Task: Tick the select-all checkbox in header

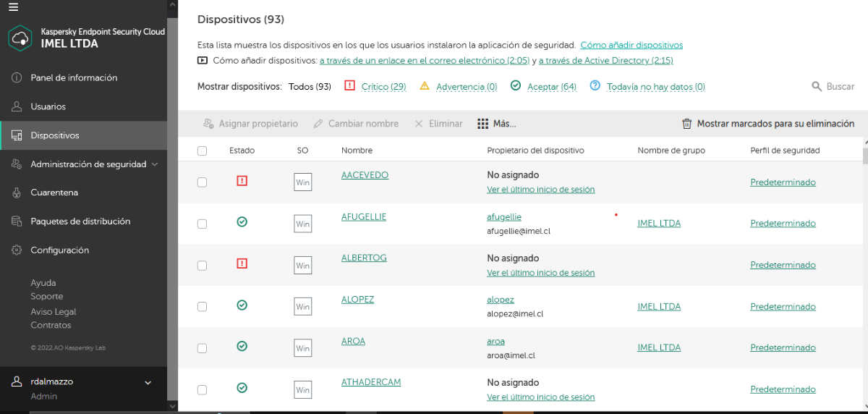Action: 203,151
